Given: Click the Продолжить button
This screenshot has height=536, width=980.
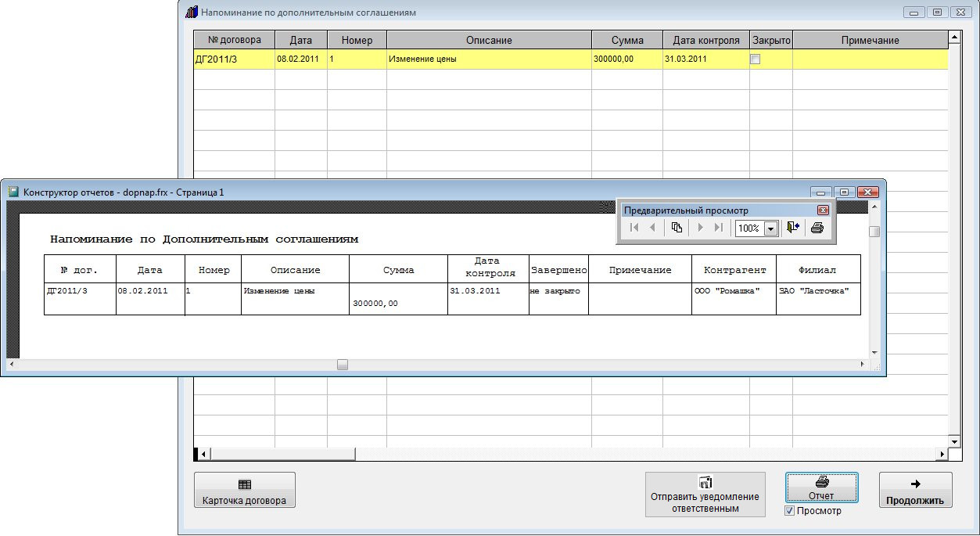Looking at the screenshot, I should click(x=915, y=490).
